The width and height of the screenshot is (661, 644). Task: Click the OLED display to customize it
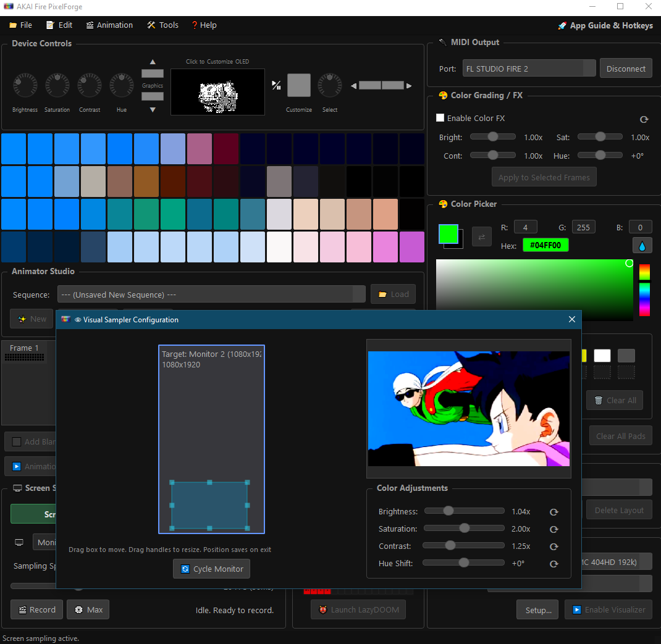coord(217,92)
